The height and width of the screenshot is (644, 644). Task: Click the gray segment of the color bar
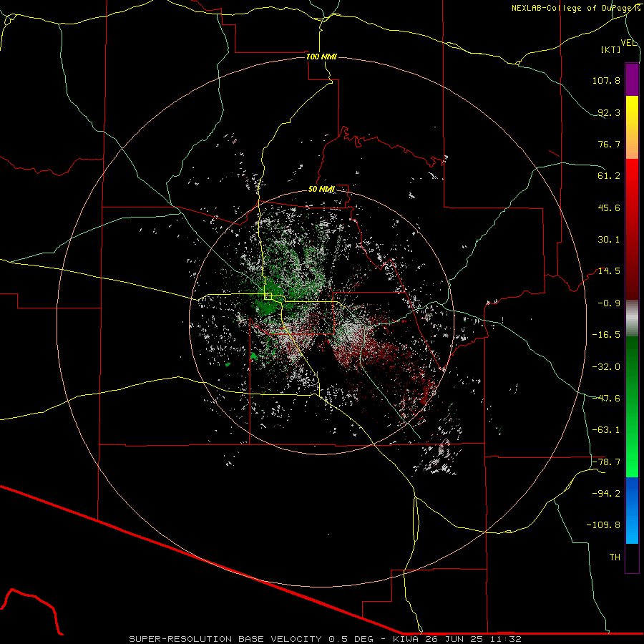click(632, 318)
